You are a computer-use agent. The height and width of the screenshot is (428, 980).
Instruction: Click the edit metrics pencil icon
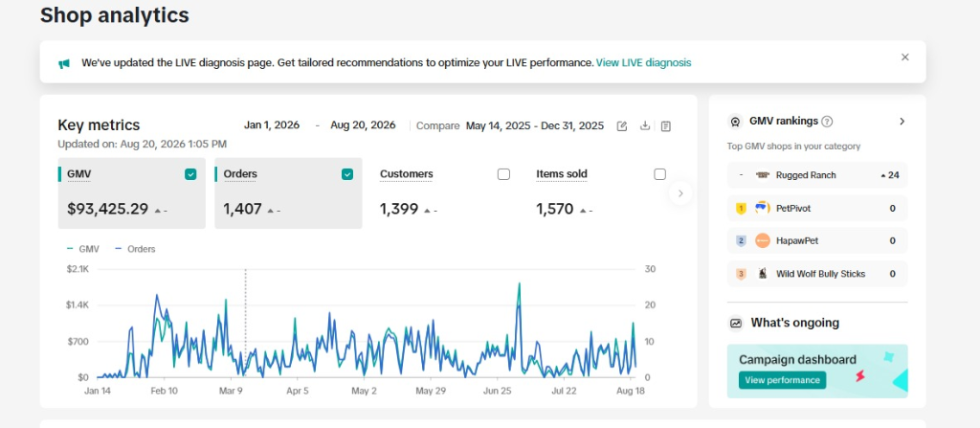[621, 125]
